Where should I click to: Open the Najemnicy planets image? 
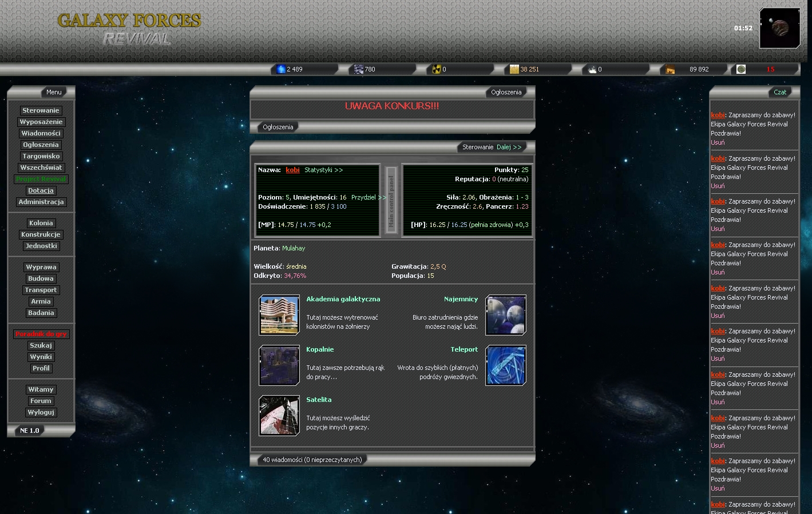[x=506, y=315]
